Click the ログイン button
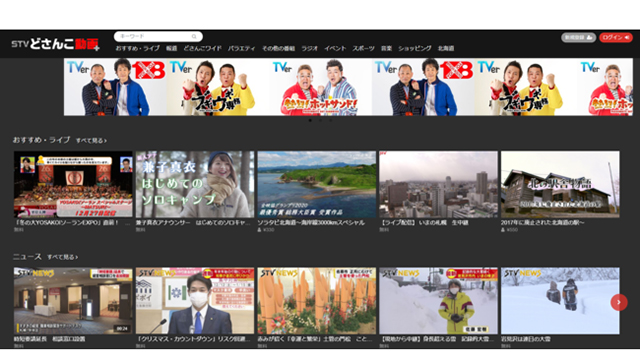The height and width of the screenshot is (360, 640). 616,38
